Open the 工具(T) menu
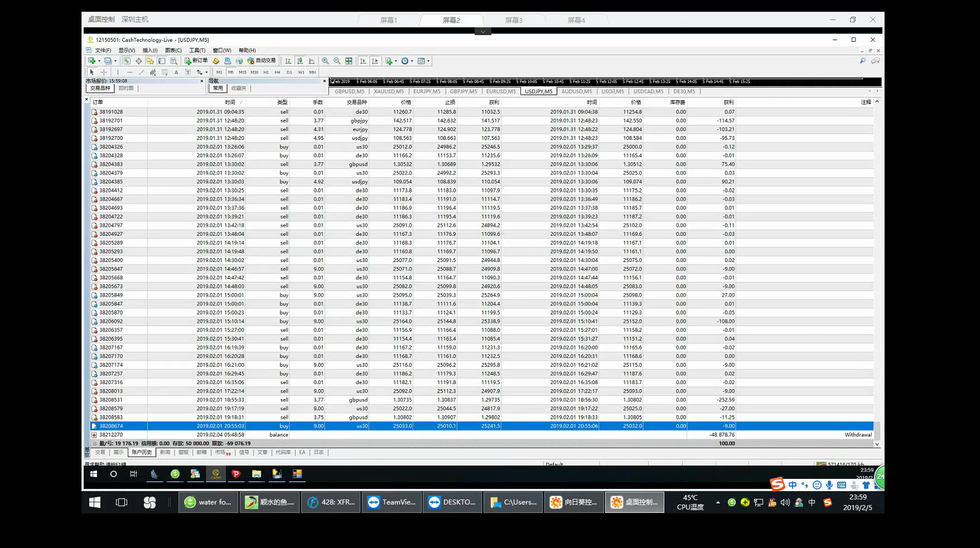980x548 pixels. [197, 50]
